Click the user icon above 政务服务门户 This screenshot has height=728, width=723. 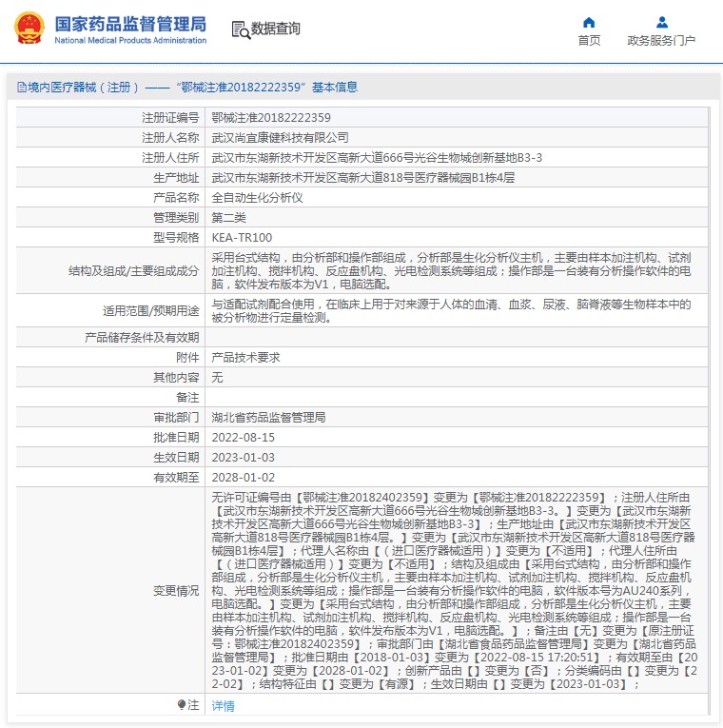662,22
